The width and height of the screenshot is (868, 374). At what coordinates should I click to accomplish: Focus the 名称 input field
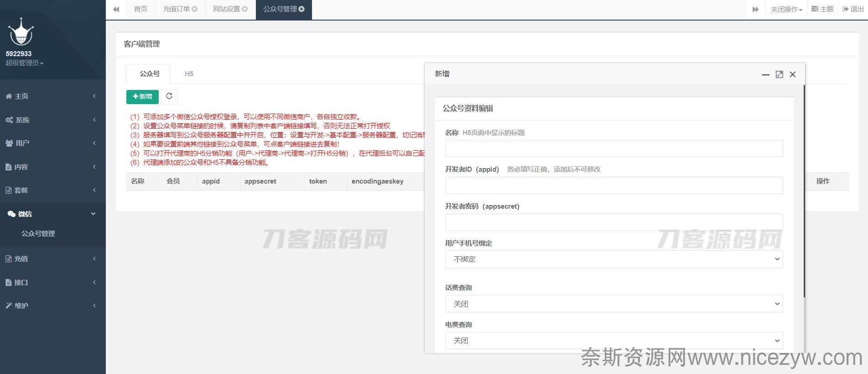tap(614, 148)
